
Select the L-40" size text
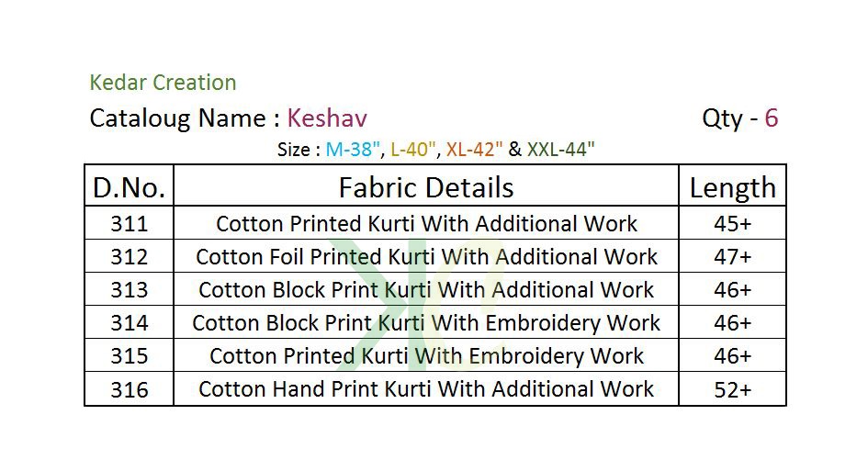(x=410, y=150)
